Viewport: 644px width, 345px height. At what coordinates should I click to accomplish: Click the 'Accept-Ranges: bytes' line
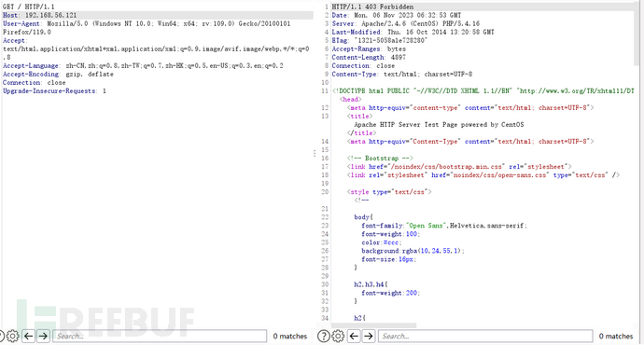point(369,48)
